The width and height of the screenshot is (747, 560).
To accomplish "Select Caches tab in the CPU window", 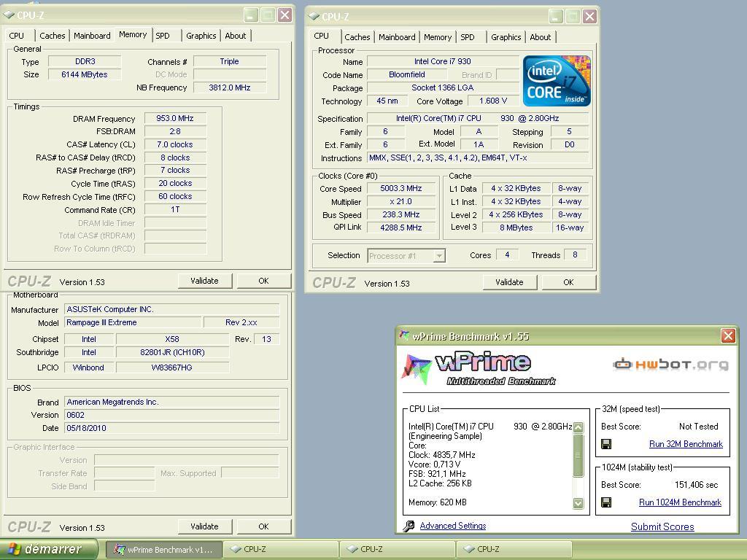I will click(357, 37).
